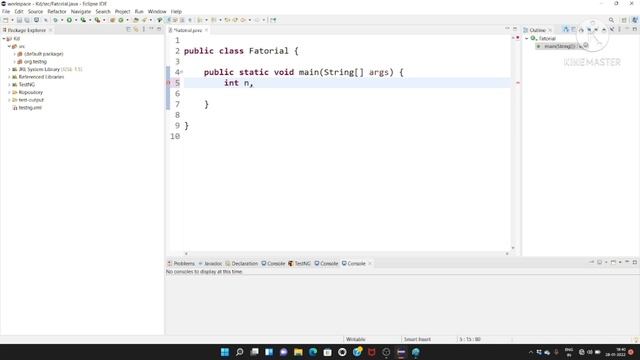Click the Save All toolbar icon
Image resolution: width=640 pixels, height=360 pixels.
click(27, 20)
